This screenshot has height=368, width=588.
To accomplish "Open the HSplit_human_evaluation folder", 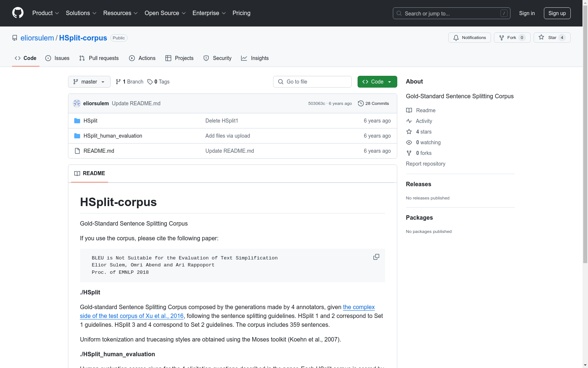I will point(113,136).
